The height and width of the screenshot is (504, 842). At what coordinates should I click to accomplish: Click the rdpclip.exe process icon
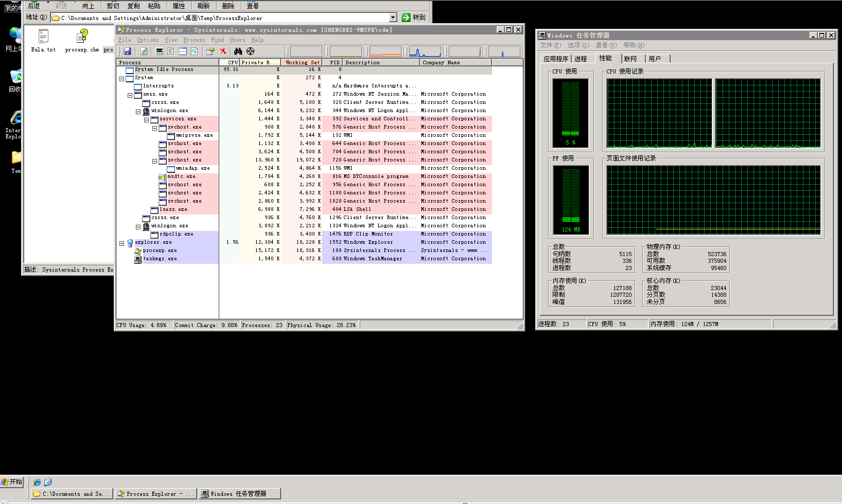tap(154, 234)
